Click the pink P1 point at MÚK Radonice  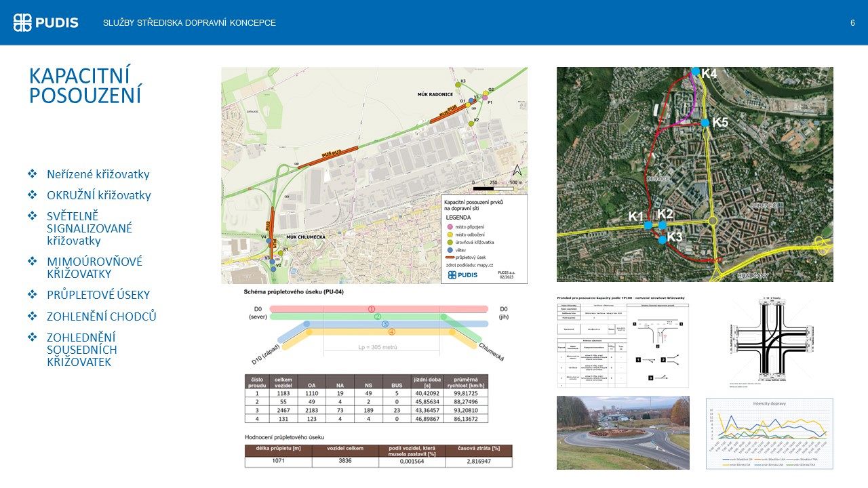[484, 98]
